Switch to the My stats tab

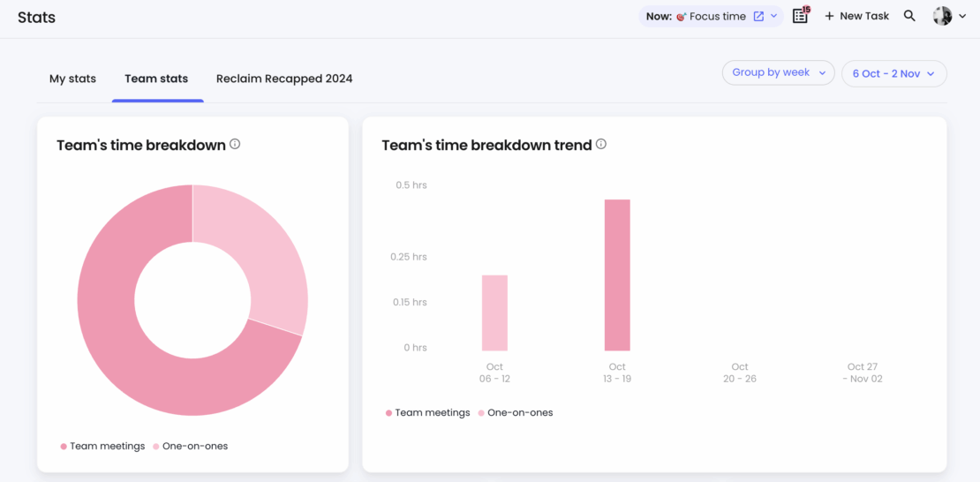tap(72, 79)
